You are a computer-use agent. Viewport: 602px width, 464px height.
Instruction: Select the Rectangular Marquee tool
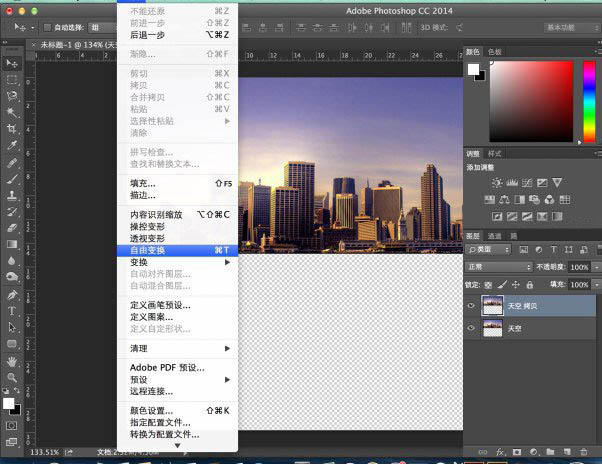coord(12,80)
